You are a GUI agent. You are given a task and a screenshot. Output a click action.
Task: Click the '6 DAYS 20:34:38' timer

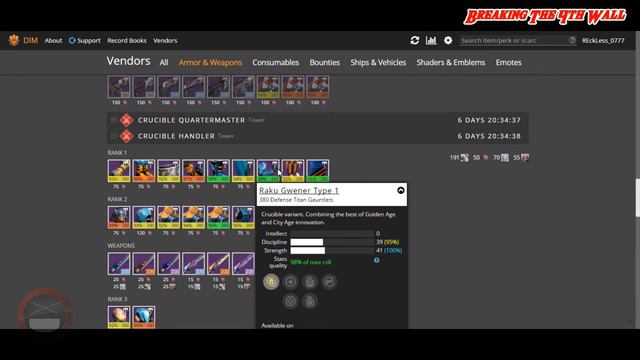point(489,136)
